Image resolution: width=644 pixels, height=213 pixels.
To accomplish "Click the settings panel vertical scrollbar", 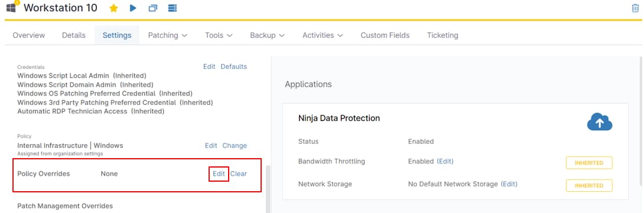I will coord(268,189).
